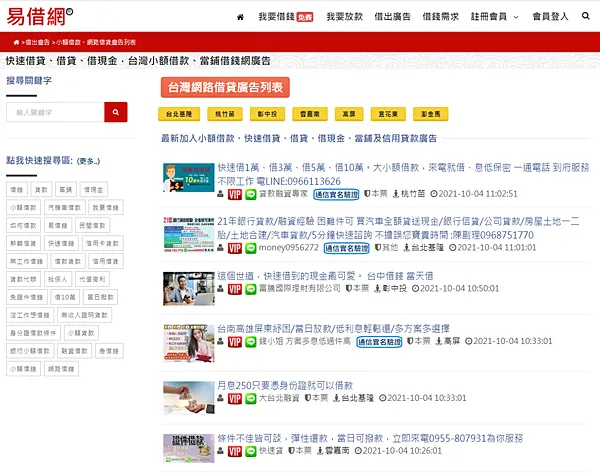600x473 pixels.
Task: Select the 無收入證明貸款 quick search tag
Action: point(85,315)
